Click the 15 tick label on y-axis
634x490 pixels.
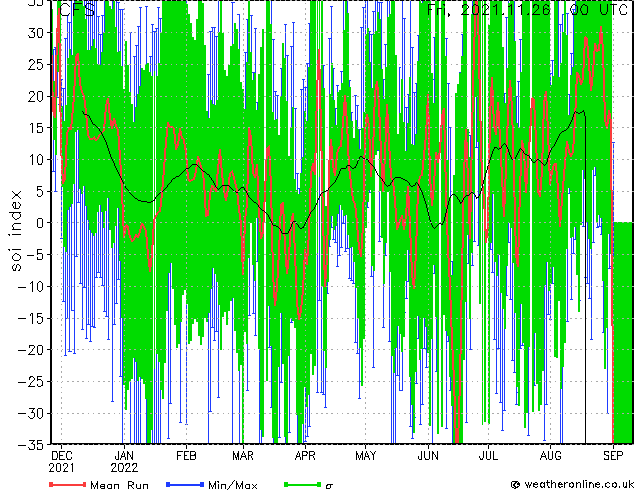(35, 128)
